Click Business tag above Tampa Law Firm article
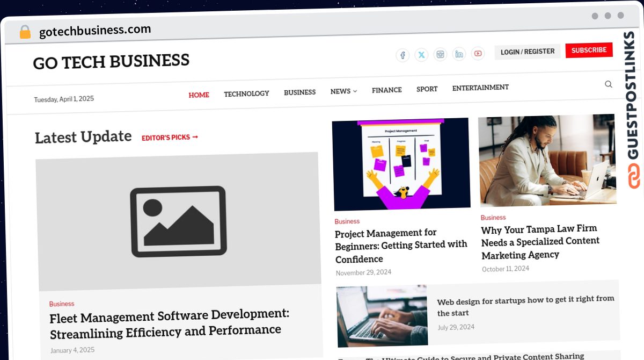This screenshot has height=360, width=644. 493,218
